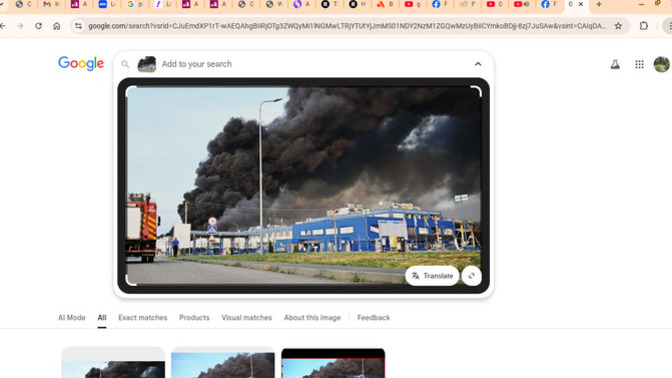672x378 pixels.
Task: Switch to the globe-icon 'W' tab
Action: (274, 4)
